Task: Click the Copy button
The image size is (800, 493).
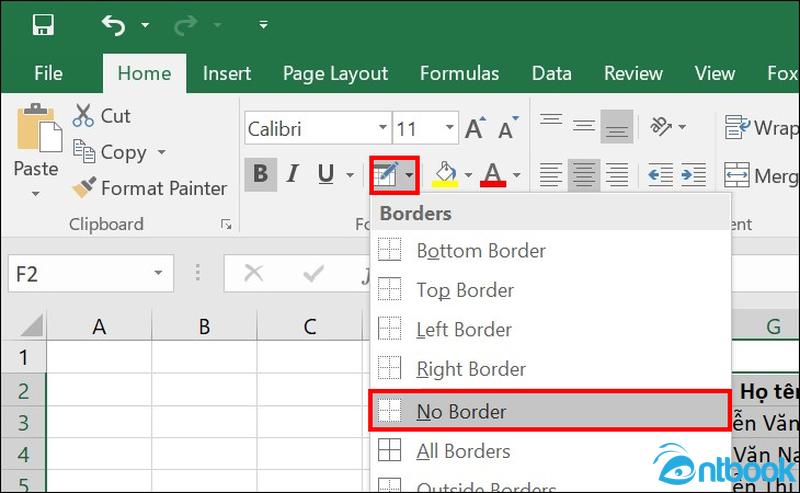Action: point(110,152)
